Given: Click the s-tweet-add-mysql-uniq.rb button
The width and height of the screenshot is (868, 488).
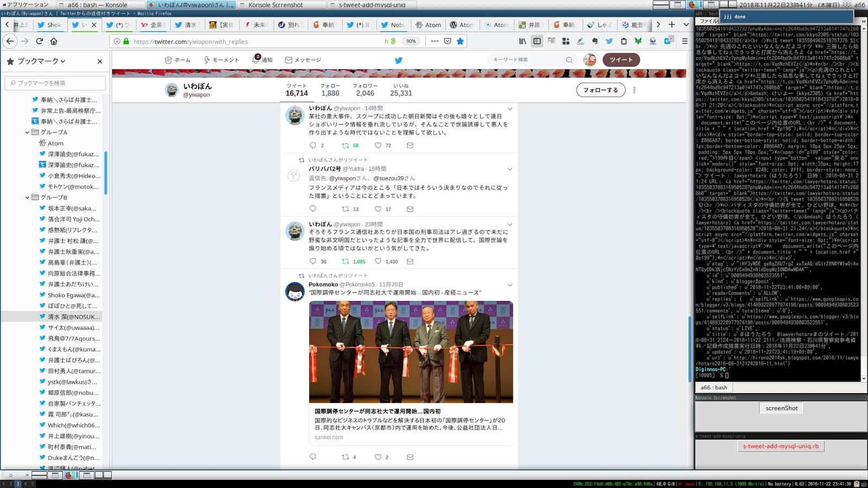Looking at the screenshot, I should pyautogui.click(x=781, y=446).
